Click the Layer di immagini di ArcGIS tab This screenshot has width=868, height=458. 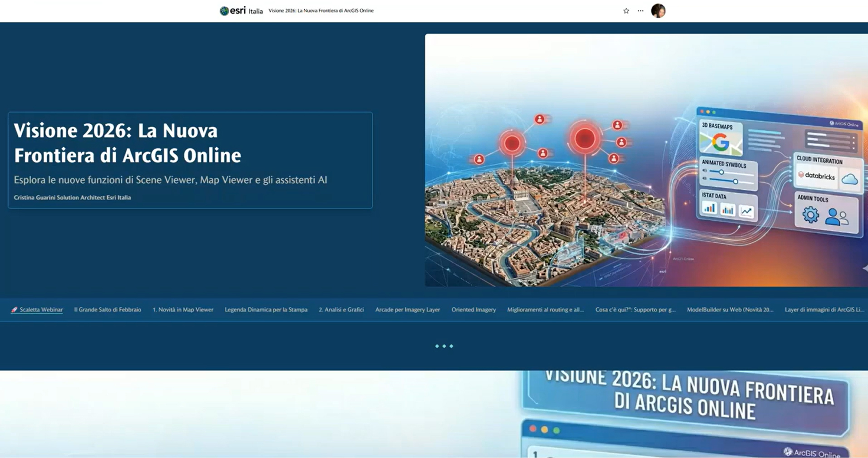[x=824, y=310]
